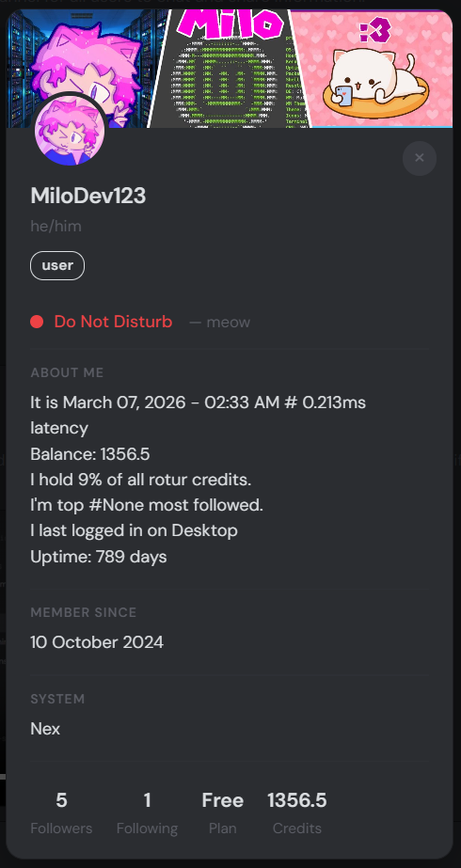Click the red Do Not Disturb dot
Image resolution: width=461 pixels, height=868 pixels.
pos(37,322)
